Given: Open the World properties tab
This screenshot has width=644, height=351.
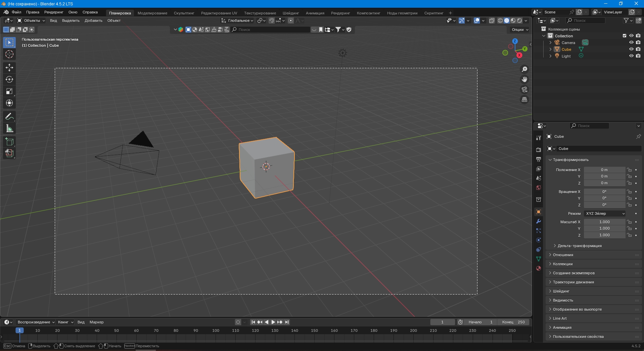Looking at the screenshot, I should (x=539, y=188).
